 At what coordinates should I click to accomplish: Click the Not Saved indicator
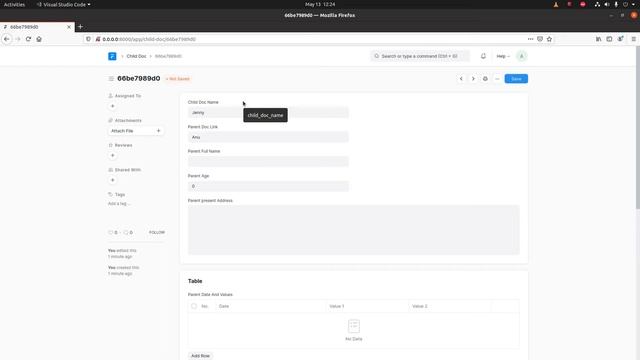click(x=178, y=79)
